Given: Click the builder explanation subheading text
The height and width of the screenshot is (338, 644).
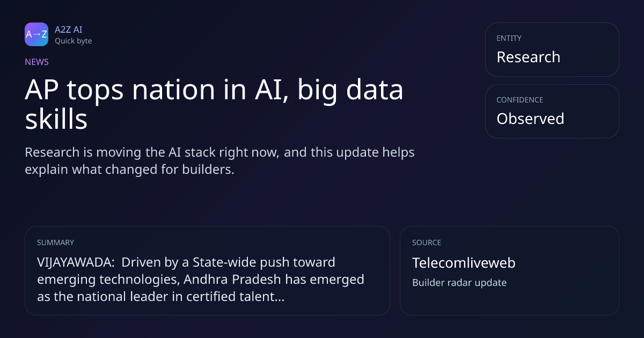Looking at the screenshot, I should [219, 160].
